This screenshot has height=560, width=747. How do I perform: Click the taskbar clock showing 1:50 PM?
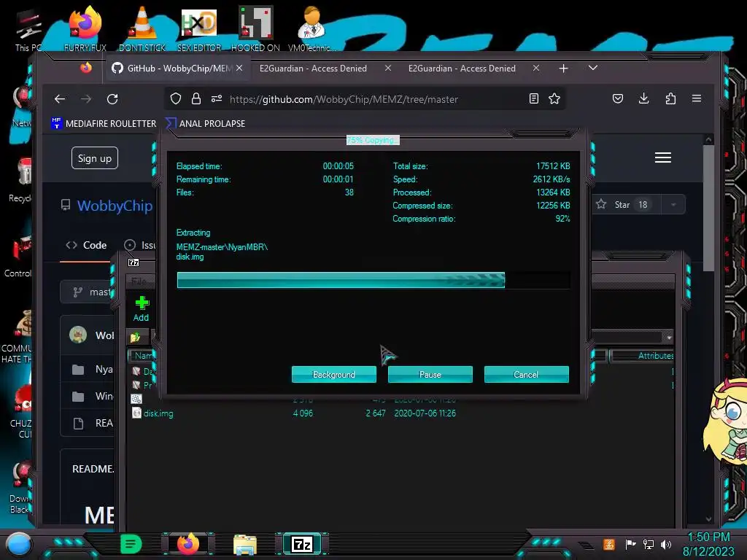[708, 544]
